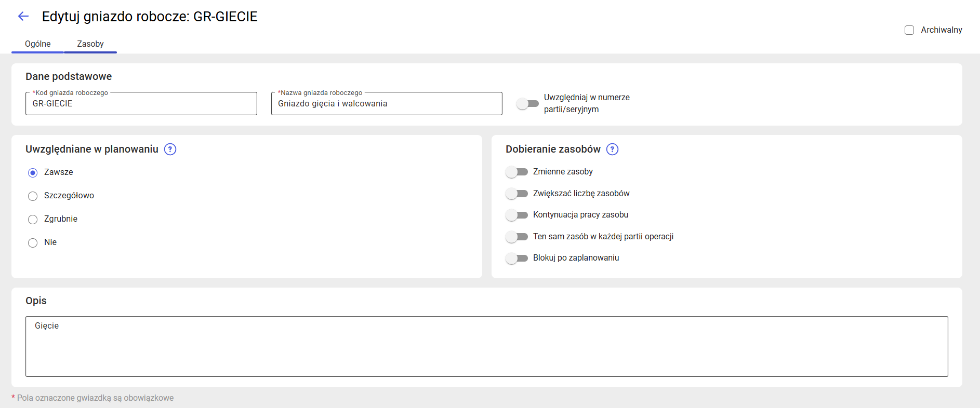Enable the Zmienne zasoby switch

click(517, 172)
